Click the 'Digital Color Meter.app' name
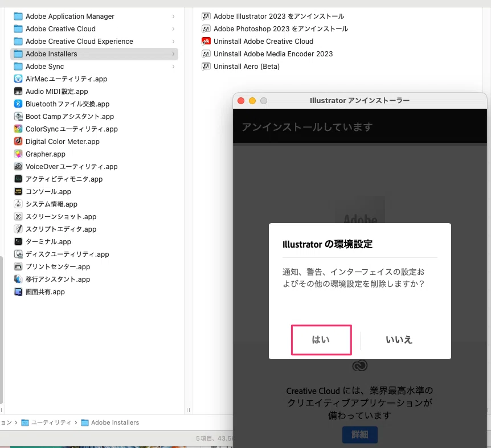491x448 pixels. [63, 141]
